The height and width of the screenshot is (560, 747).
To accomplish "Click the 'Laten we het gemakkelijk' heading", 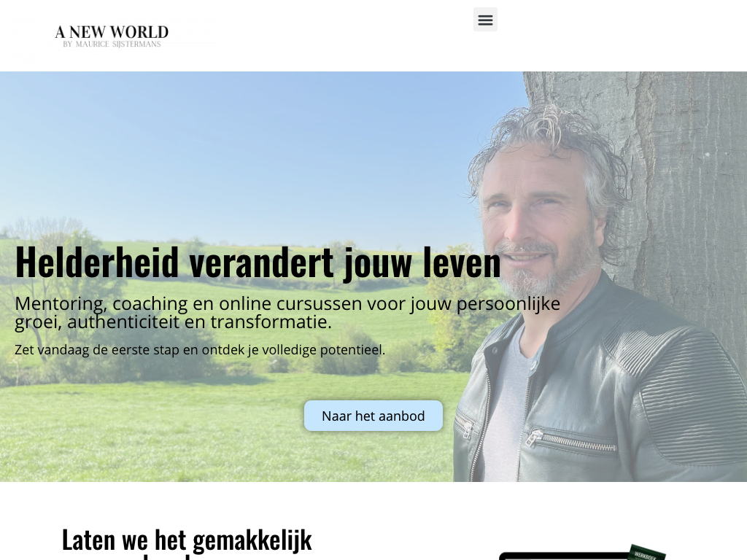I will pyautogui.click(x=187, y=540).
